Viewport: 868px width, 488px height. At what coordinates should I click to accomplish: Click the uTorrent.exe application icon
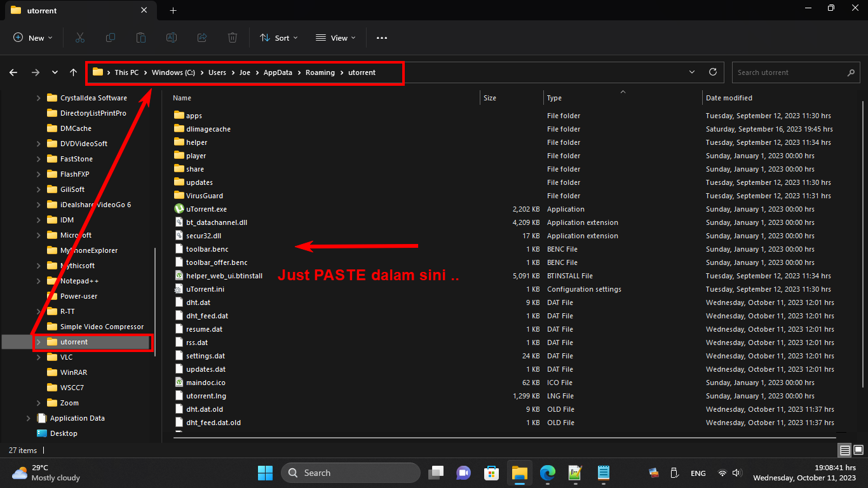pyautogui.click(x=179, y=209)
